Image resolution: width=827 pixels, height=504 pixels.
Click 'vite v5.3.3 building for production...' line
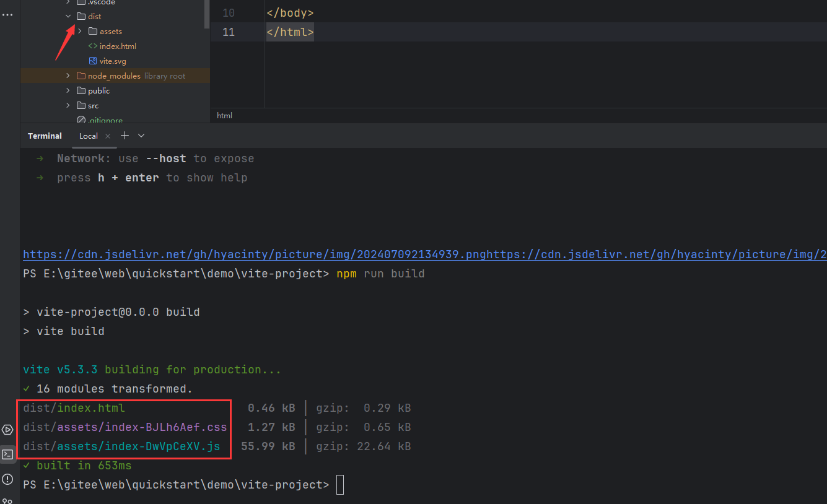click(152, 370)
